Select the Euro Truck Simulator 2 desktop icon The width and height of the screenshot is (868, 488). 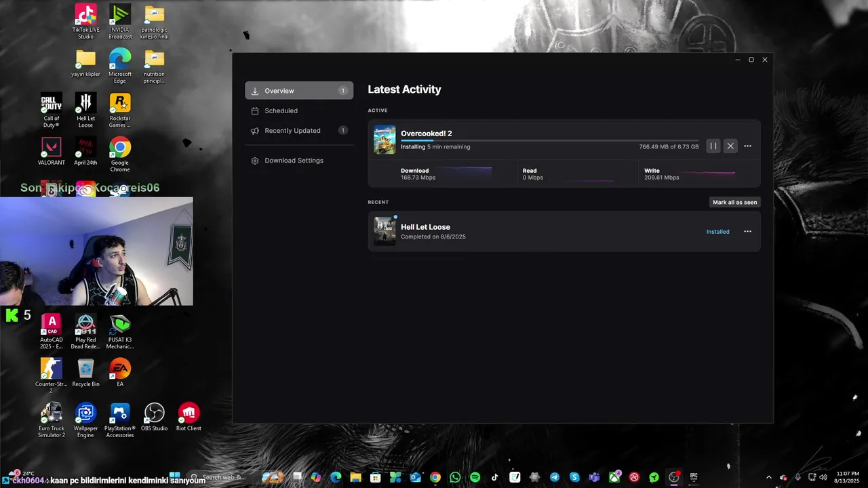[52, 420]
